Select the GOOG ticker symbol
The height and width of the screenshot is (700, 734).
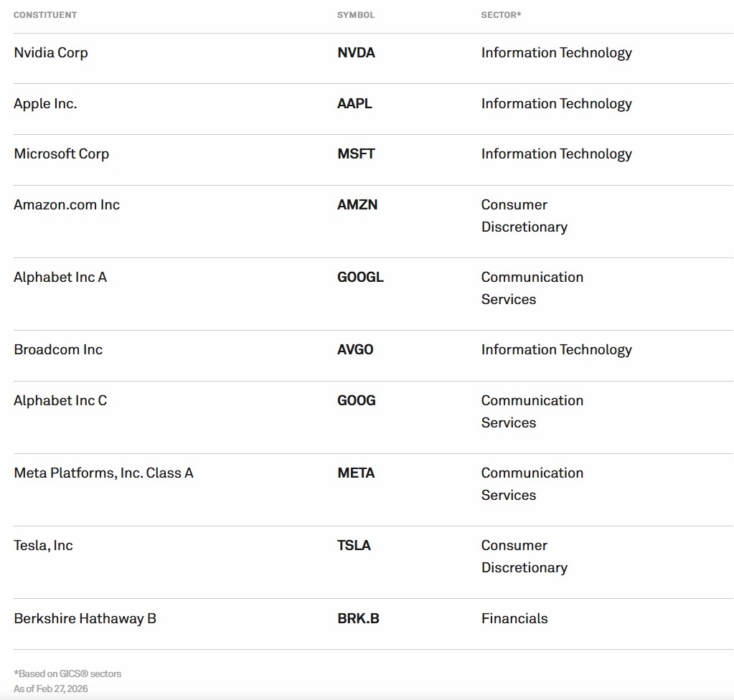click(357, 401)
